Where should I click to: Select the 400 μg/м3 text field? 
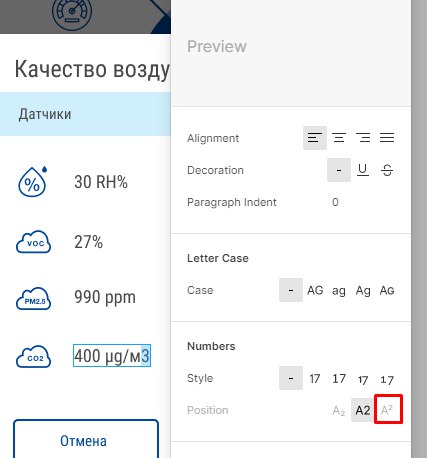112,356
